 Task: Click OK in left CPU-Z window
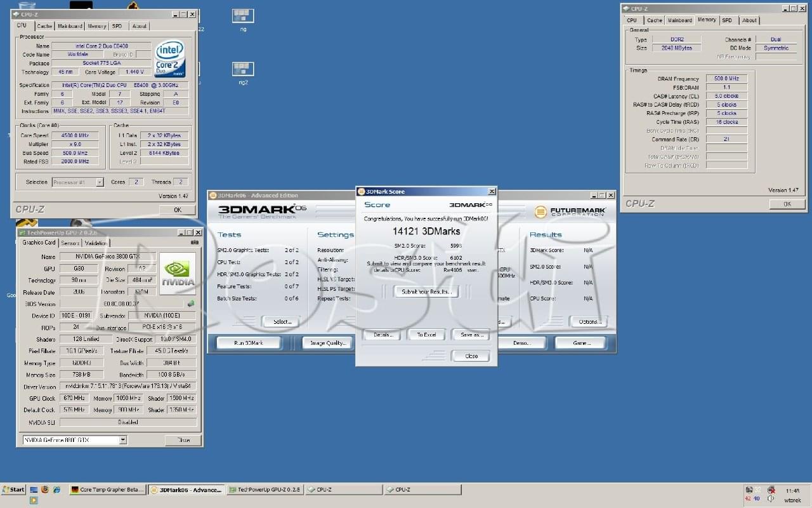(177, 210)
